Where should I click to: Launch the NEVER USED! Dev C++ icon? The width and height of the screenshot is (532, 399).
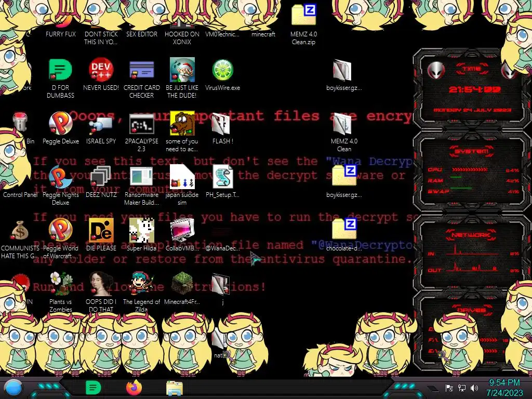(x=101, y=74)
